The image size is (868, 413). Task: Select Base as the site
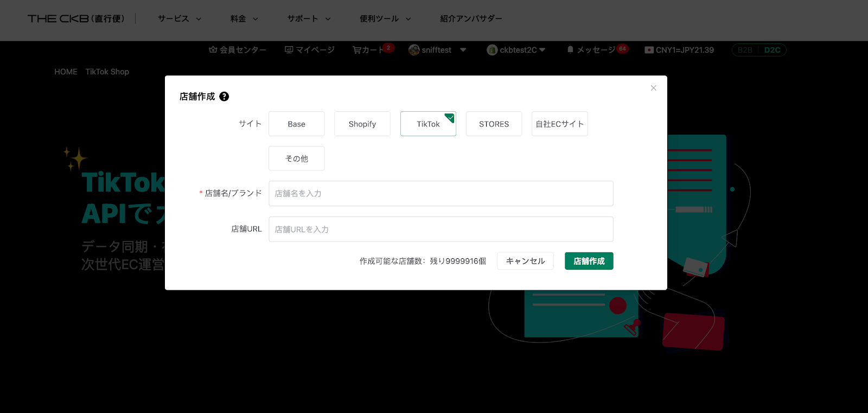297,124
